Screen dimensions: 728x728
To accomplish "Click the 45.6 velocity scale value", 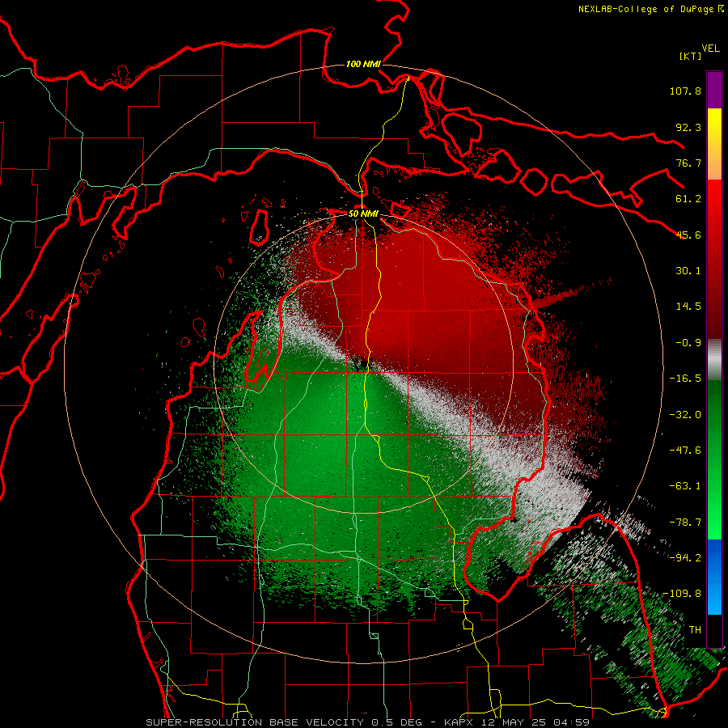I will click(x=688, y=235).
